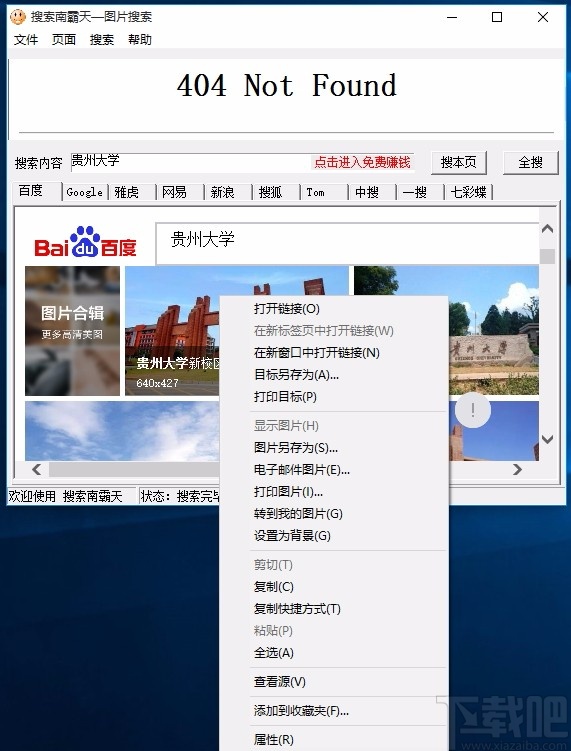571x751 pixels.
Task: Choose 查看源(V)
Action: click(334, 682)
